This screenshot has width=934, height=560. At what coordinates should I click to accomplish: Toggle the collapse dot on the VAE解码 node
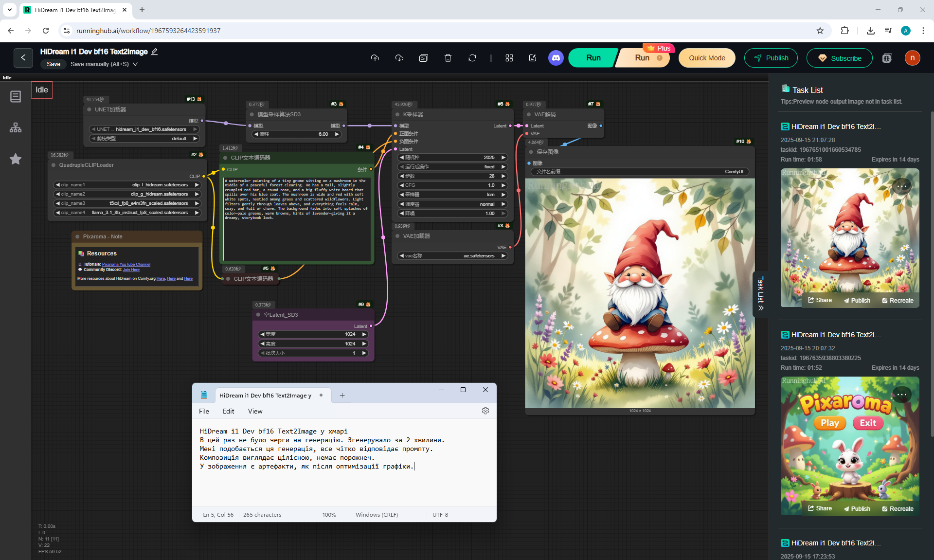tap(529, 114)
